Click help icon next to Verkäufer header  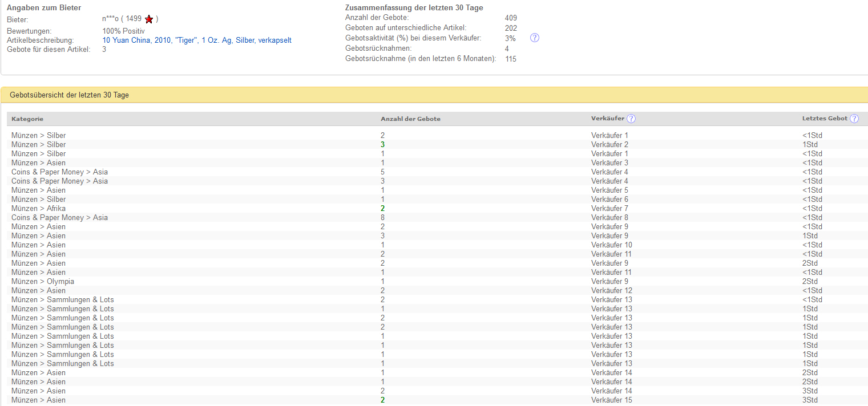(x=631, y=119)
